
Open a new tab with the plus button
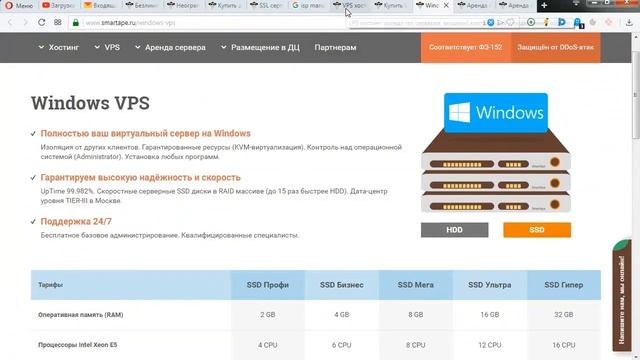point(544,6)
